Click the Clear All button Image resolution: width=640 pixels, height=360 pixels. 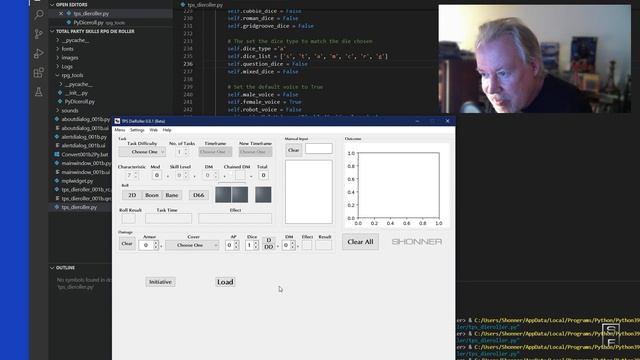click(x=360, y=242)
